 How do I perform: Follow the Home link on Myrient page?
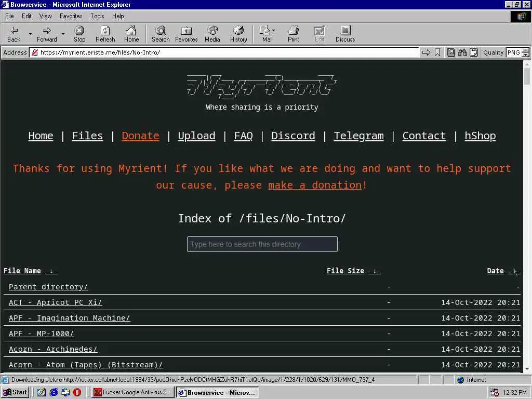tap(41, 136)
